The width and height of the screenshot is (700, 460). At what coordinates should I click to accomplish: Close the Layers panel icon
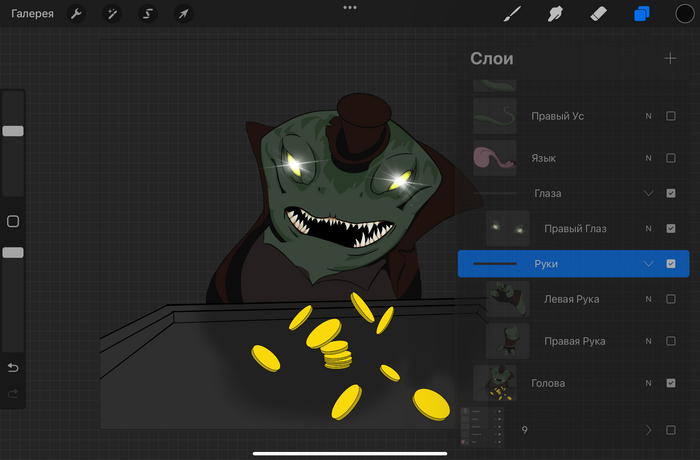641,14
